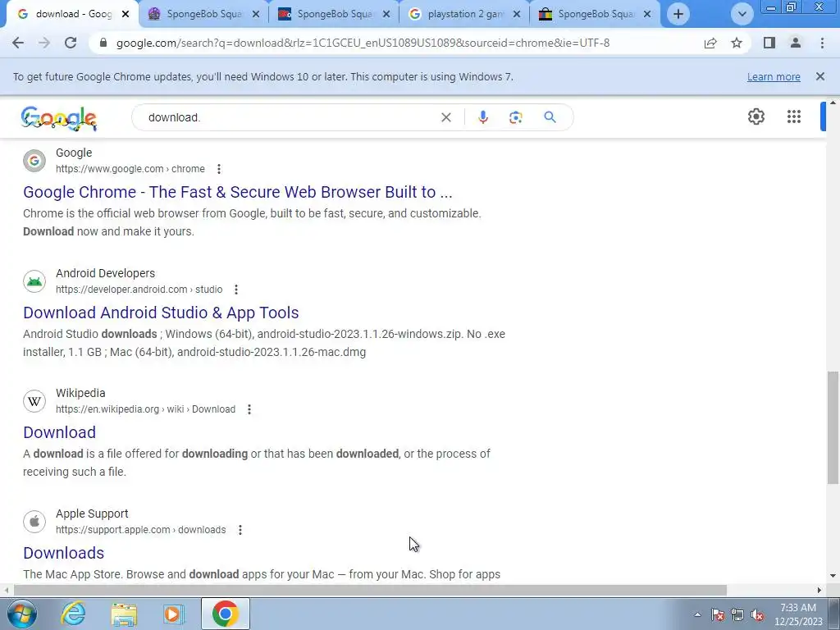Screen dimensions: 840x630
Task: Open the muted volume tray icon
Action: (757, 614)
